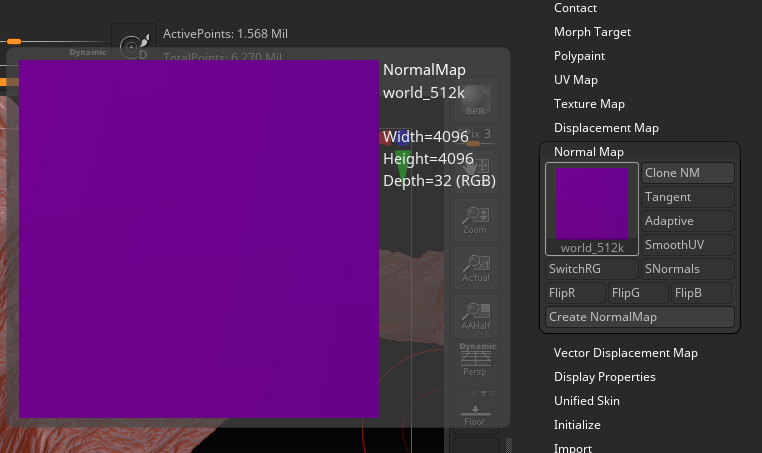Viewport: 762px width, 453px height.
Task: Expand the Contact section
Action: click(x=575, y=8)
